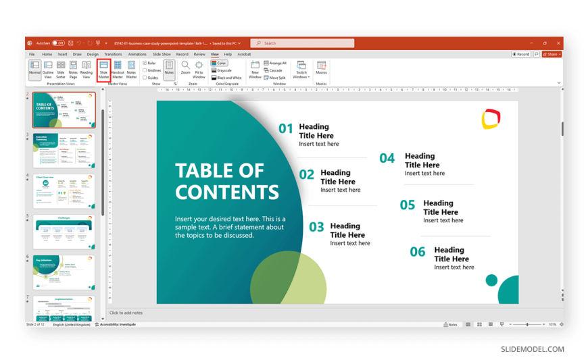Select Grayscale display mode
Viewport: 588px width, 364px height.
(222, 70)
